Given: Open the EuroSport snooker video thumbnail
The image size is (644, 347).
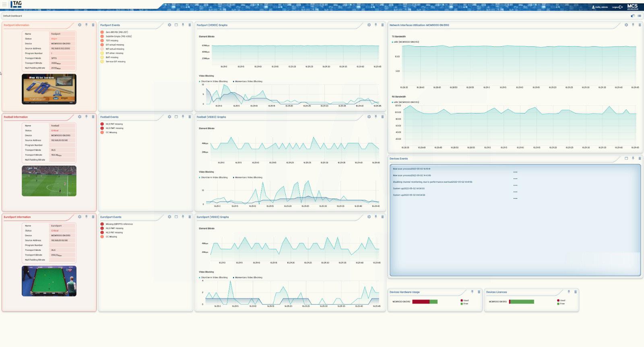Looking at the screenshot, I should (x=49, y=281).
